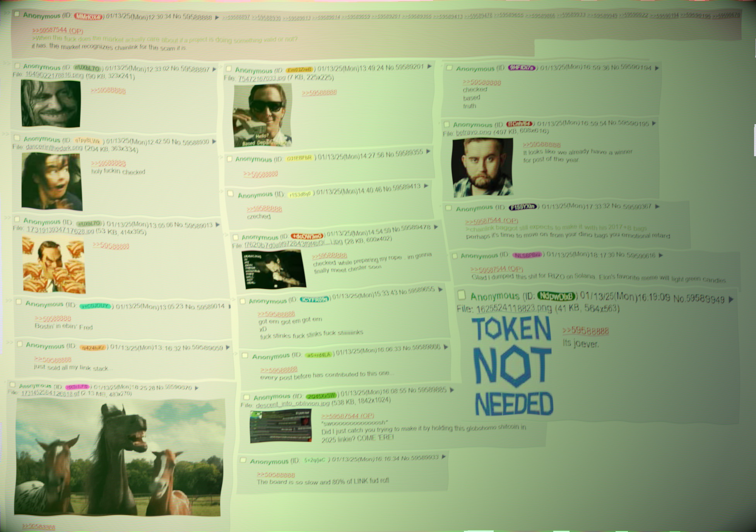The image size is (756, 532).
Task: Select checkbox of post No.59589949
Action: [x=462, y=295]
